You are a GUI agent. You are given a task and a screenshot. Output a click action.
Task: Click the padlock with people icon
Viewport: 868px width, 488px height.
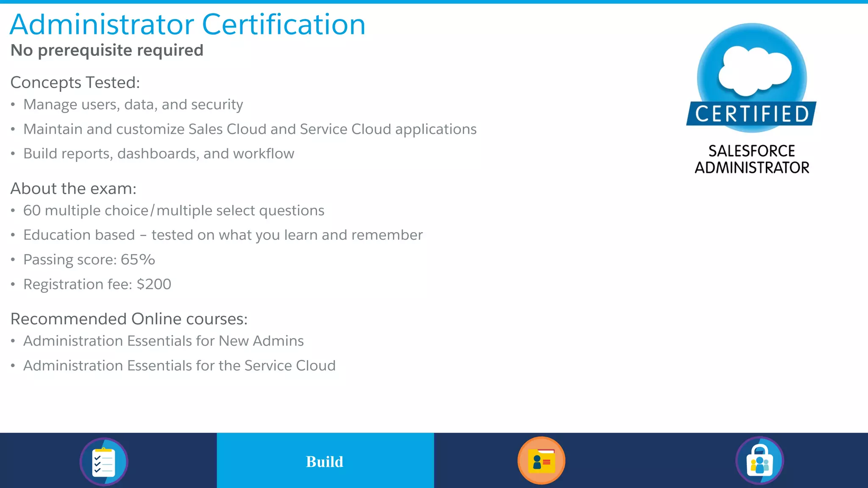coord(759,460)
